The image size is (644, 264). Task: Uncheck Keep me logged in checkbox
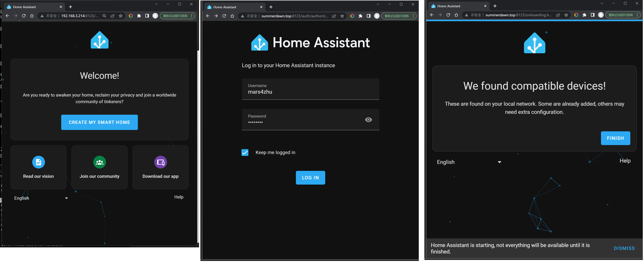(245, 152)
